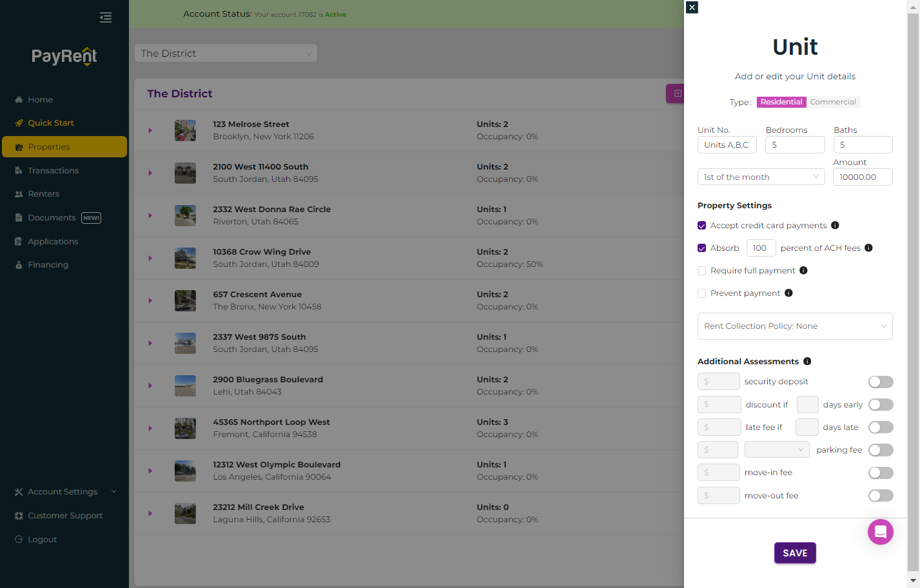Select the Residential type tab
920x588 pixels.
coord(781,102)
